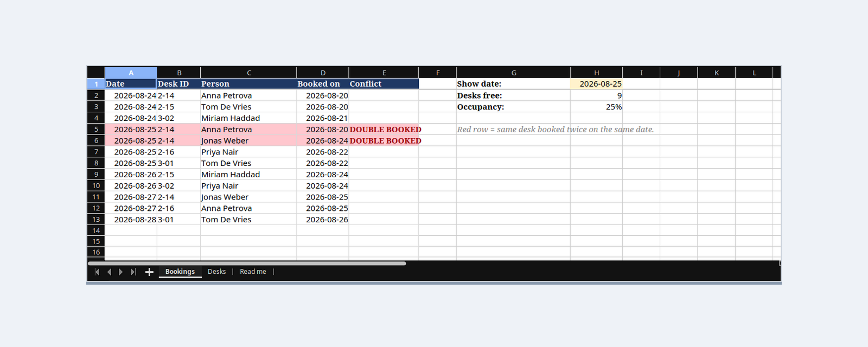Select column G header
The image size is (868, 347).
tap(513, 73)
